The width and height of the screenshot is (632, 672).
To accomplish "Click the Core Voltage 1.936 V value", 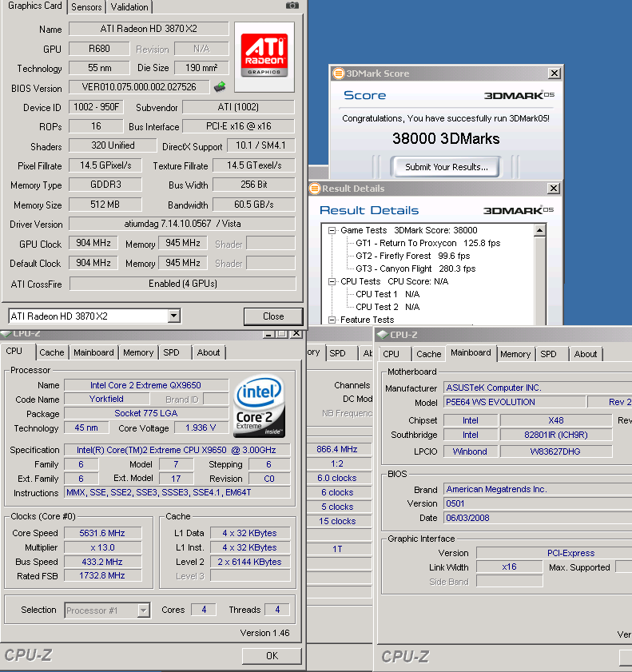I will click(x=201, y=427).
